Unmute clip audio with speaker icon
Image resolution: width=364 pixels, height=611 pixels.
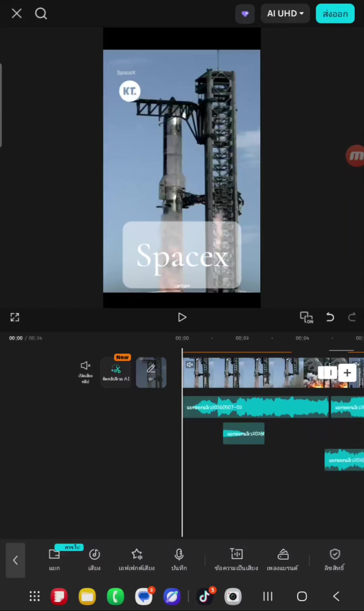coord(85,372)
